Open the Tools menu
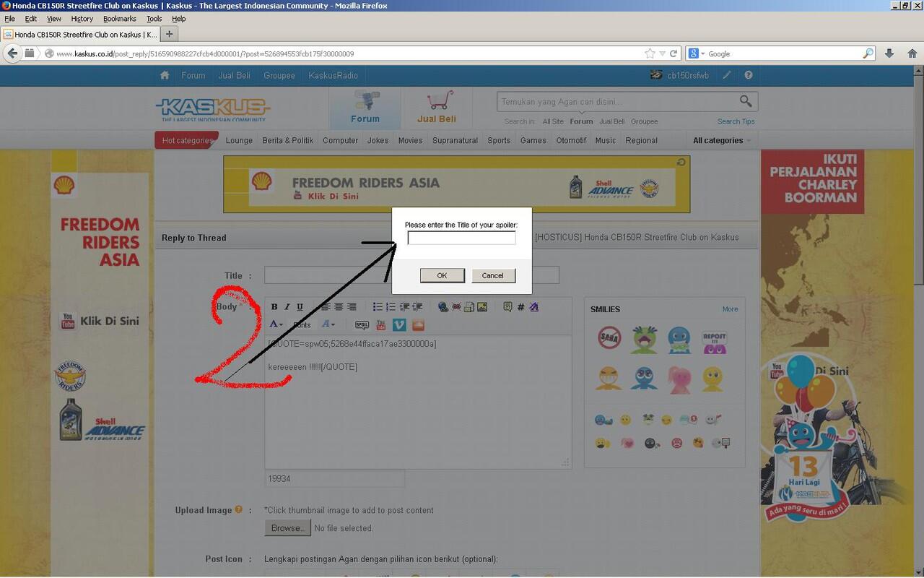The image size is (924, 578). 154,19
